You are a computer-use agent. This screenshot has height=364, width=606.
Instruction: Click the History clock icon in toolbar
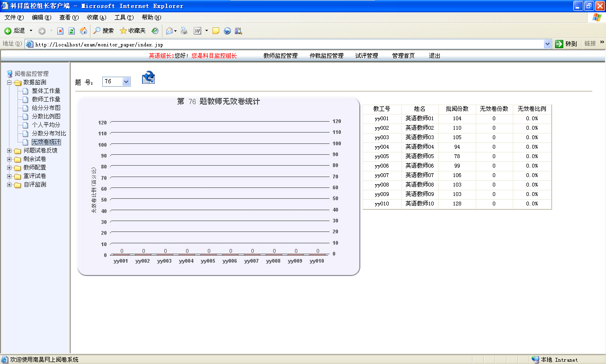[155, 31]
